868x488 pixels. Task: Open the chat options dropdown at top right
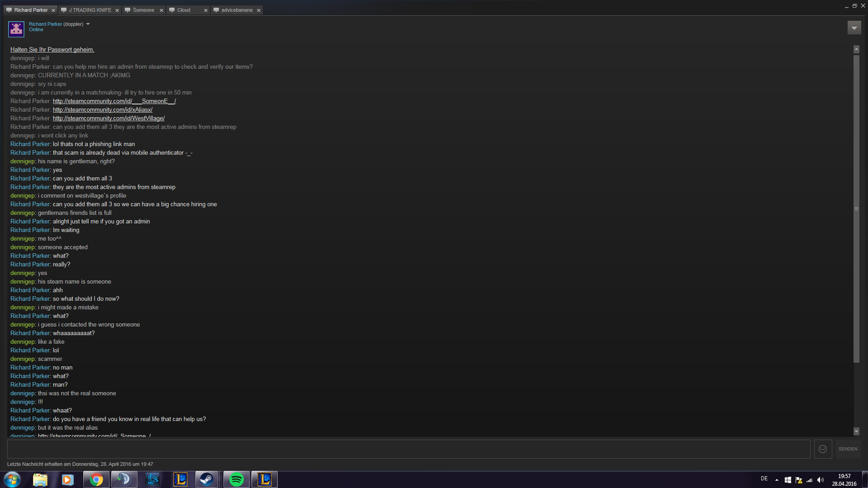point(854,28)
